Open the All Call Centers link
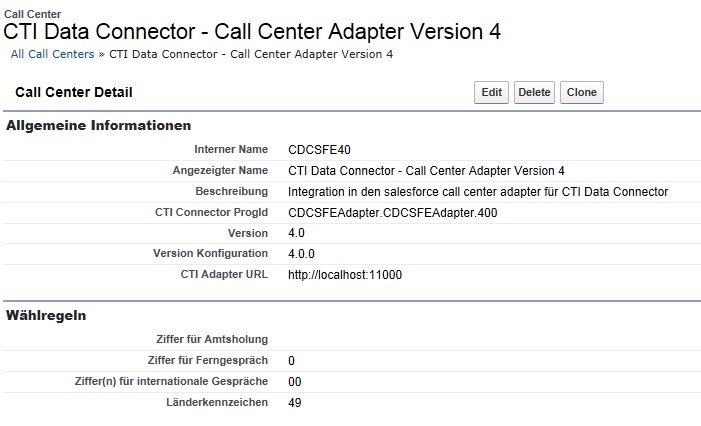This screenshot has height=426, width=701. pos(52,54)
